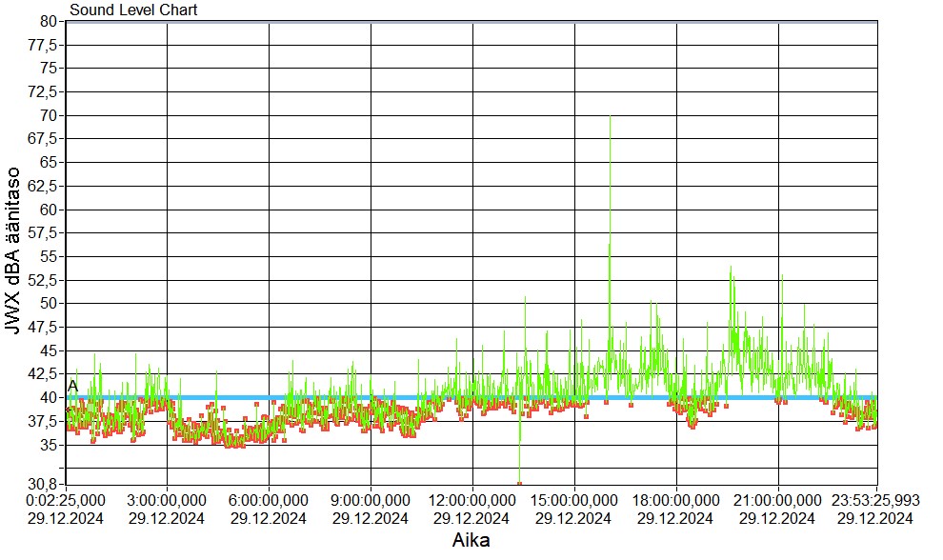The width and height of the screenshot is (943, 560).
Task: Click the green peak just after 21:00:00
Action: [x=782, y=276]
